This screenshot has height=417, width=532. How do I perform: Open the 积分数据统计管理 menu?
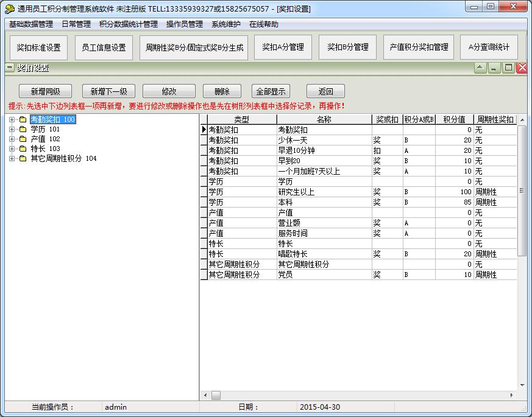pos(128,24)
